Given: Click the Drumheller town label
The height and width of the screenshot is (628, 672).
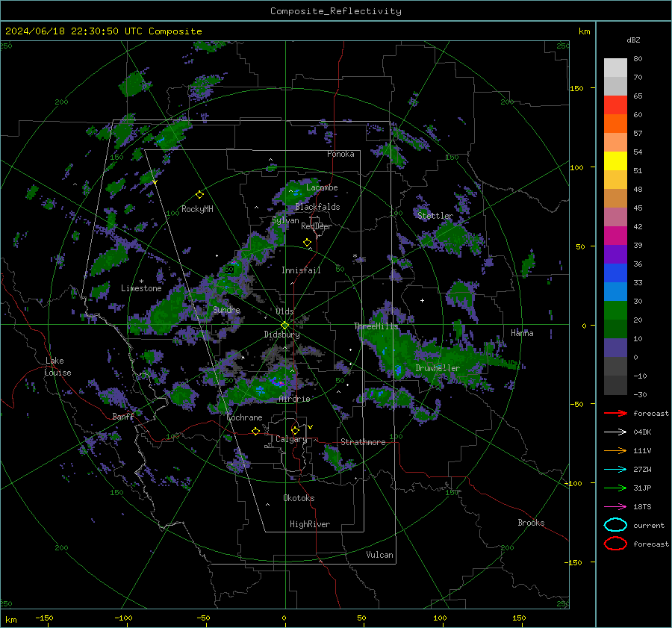Looking at the screenshot, I should coord(438,368).
